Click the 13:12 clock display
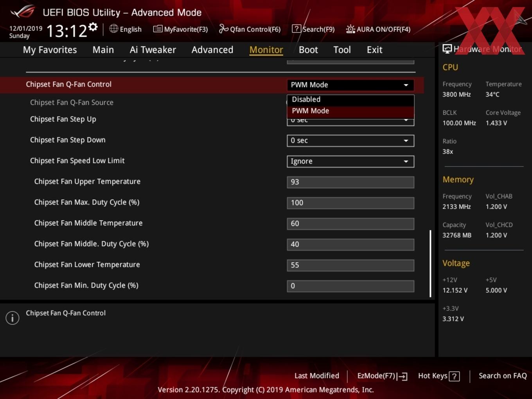The height and width of the screenshot is (399, 532). coord(67,31)
